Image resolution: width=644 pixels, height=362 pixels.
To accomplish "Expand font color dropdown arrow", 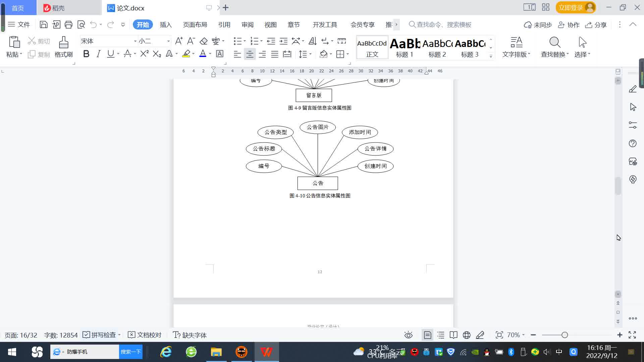I will click(210, 54).
